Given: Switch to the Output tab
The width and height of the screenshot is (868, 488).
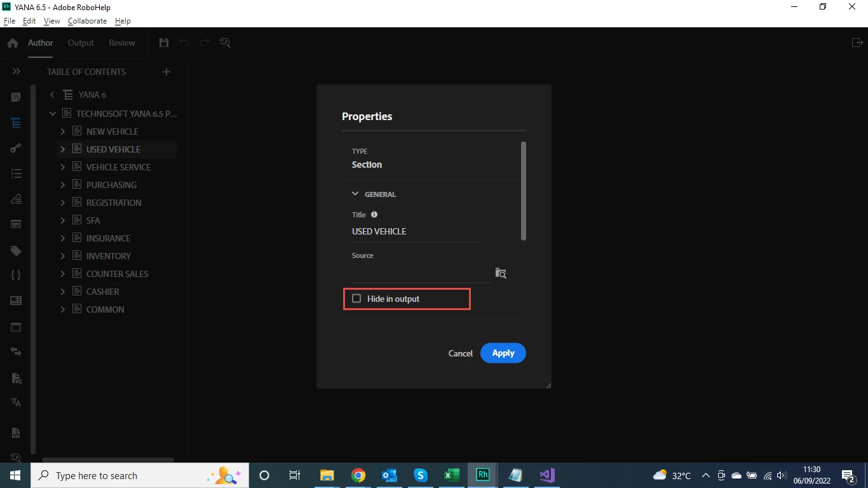Looking at the screenshot, I should coord(81,43).
